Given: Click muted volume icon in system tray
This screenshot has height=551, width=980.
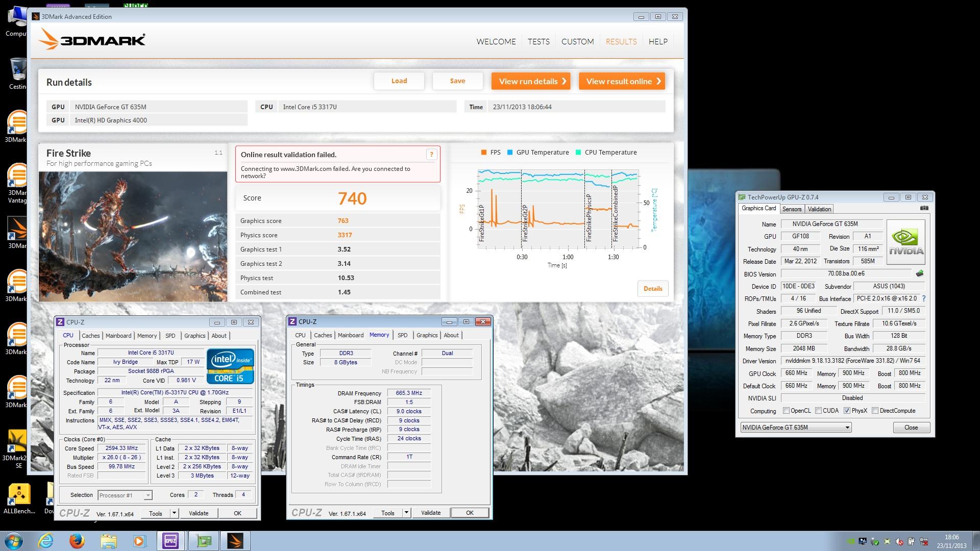Looking at the screenshot, I should (899, 541).
